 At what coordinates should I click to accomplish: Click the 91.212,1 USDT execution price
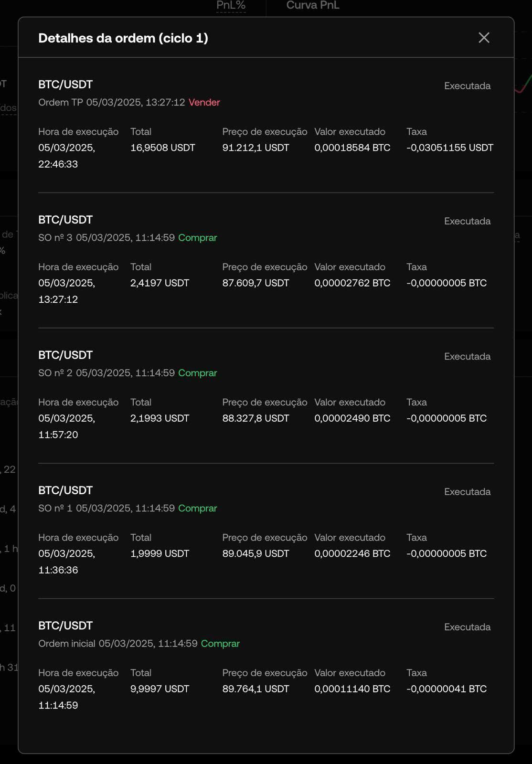[255, 148]
